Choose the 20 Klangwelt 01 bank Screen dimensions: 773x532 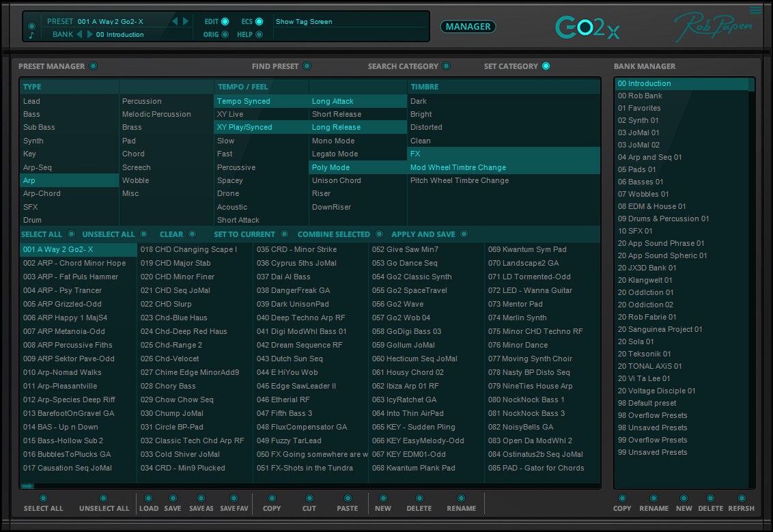pyautogui.click(x=681, y=280)
